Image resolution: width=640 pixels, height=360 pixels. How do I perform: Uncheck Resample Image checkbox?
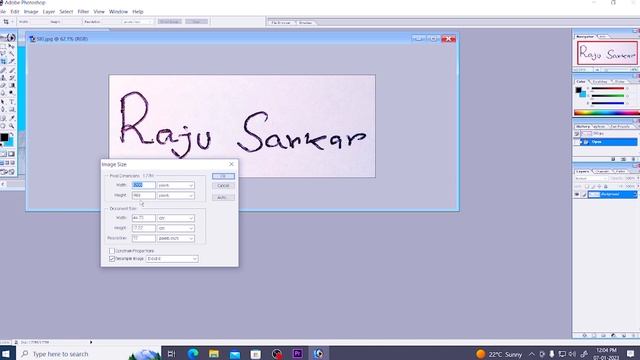tap(112, 259)
